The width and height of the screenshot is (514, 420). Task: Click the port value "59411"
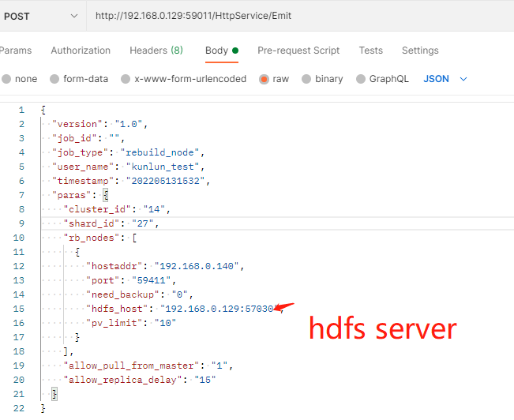tap(151, 280)
